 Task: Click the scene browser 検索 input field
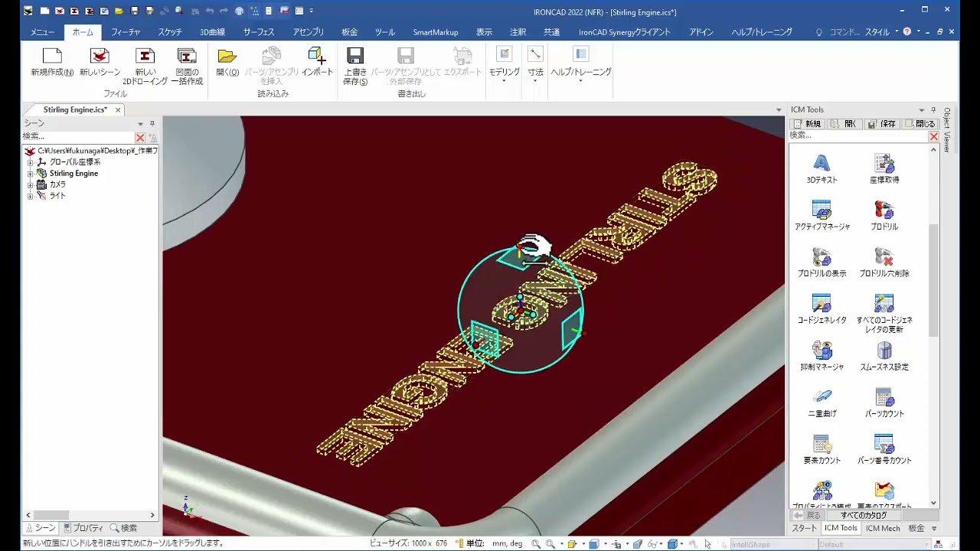(x=78, y=137)
